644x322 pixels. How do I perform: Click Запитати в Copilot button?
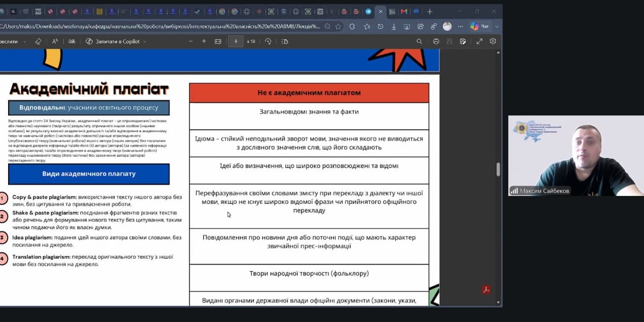click(113, 41)
